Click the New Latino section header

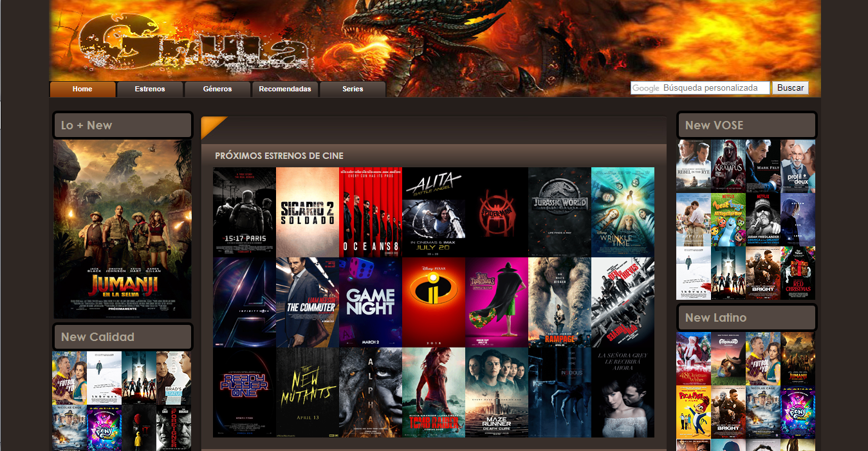coord(746,318)
